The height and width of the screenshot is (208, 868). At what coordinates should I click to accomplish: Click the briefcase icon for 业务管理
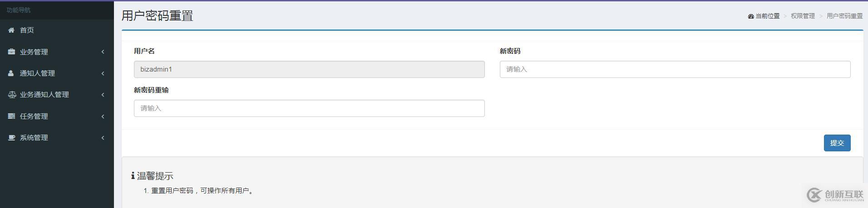pos(11,52)
